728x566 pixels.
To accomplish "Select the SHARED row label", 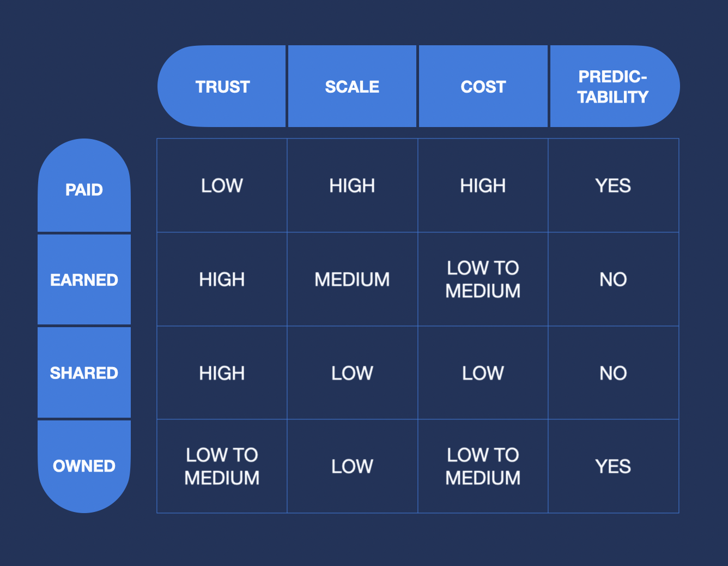I will pyautogui.click(x=84, y=373).
